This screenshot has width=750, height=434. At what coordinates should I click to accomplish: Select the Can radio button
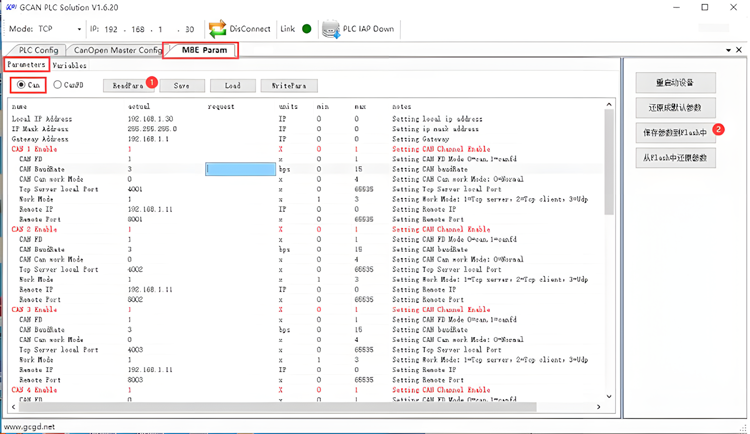(x=21, y=86)
